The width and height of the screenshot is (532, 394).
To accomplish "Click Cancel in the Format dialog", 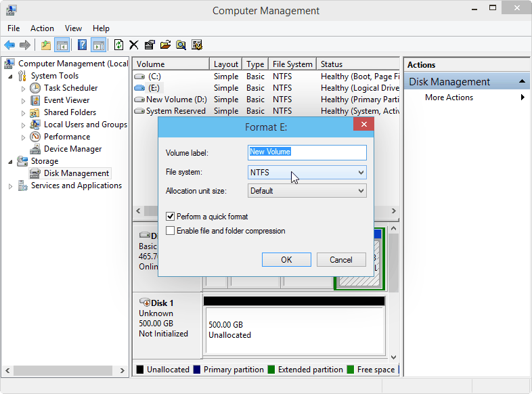I will pos(341,259).
